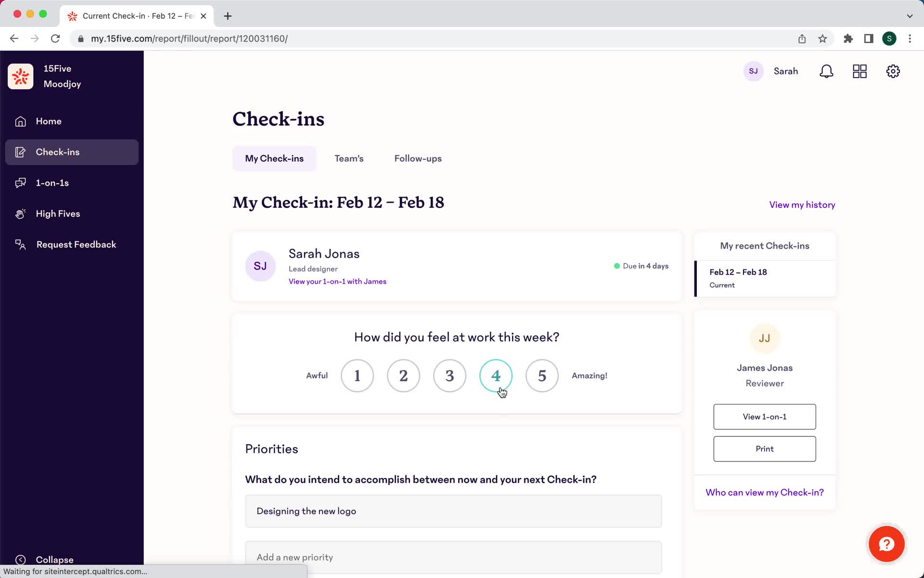Screen dimensions: 924x578
Task: Click View my history link
Action: point(802,204)
